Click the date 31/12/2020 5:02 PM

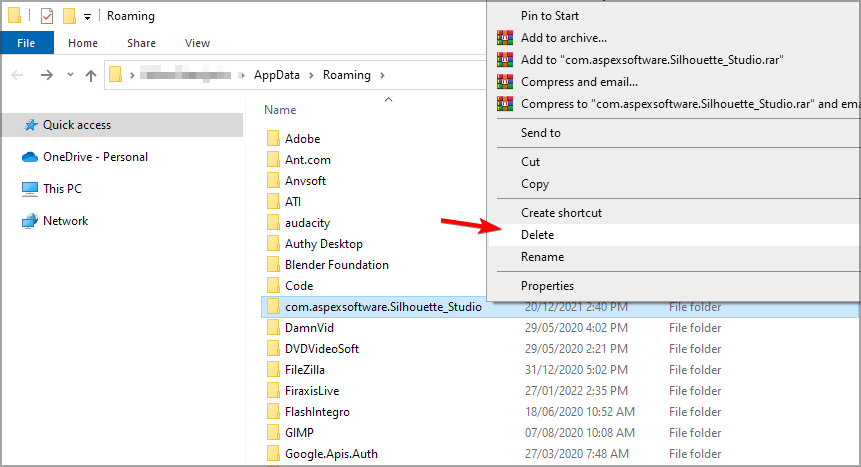[576, 370]
